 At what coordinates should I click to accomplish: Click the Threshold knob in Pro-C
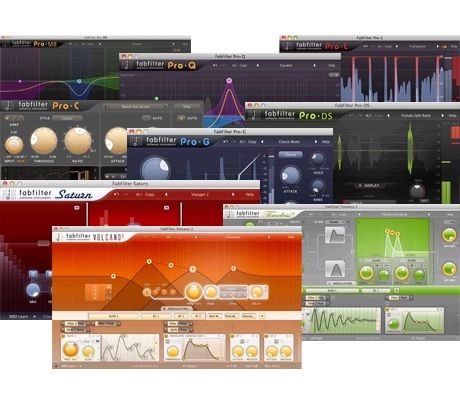44,141
